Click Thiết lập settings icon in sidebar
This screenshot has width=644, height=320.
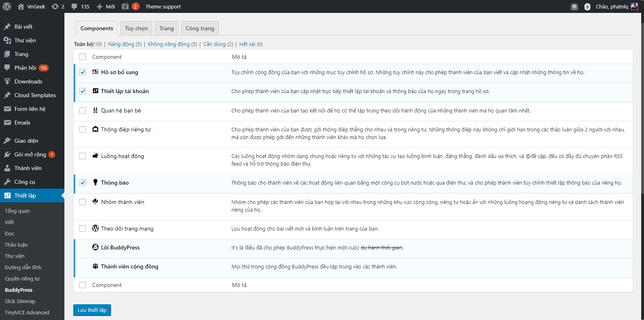coord(7,195)
